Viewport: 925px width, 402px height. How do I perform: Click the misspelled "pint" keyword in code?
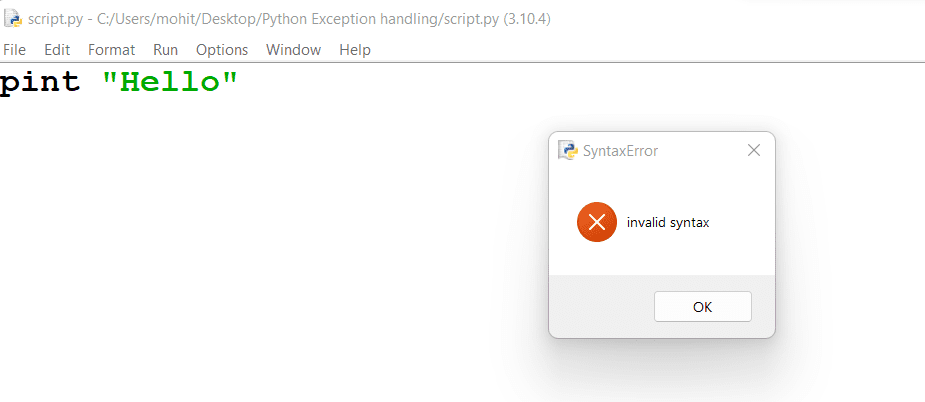(40, 81)
